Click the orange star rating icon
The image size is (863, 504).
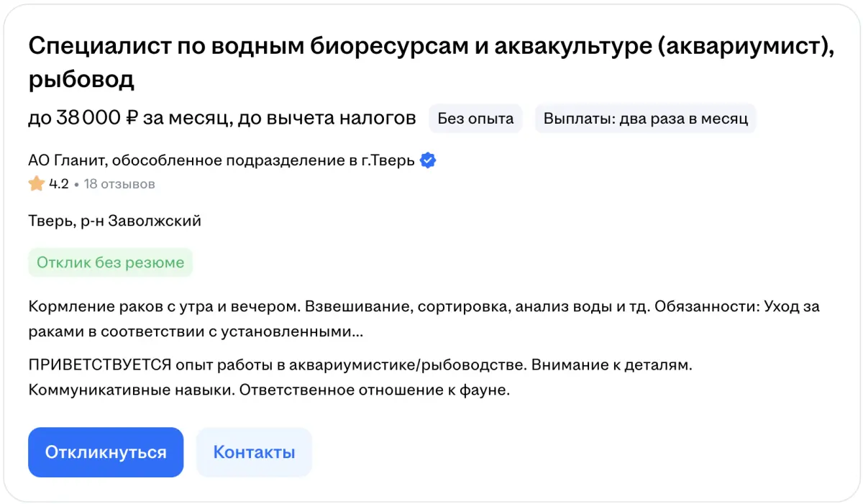[36, 184]
